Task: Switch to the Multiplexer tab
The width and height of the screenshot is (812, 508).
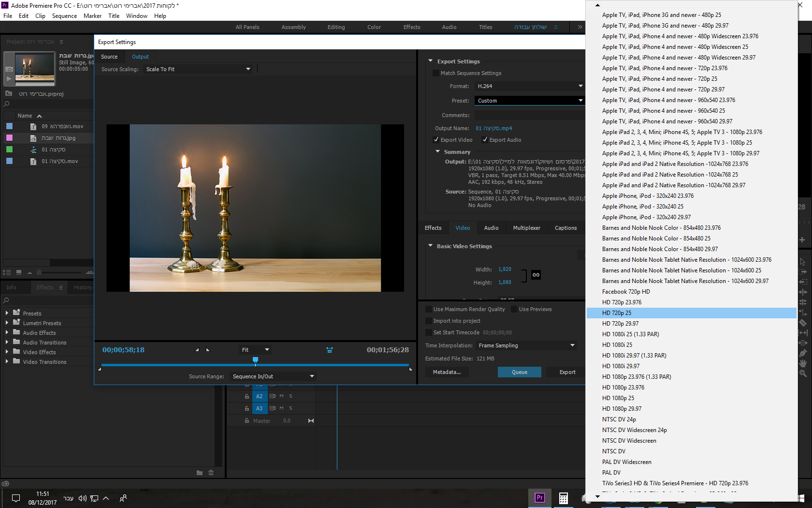Action: click(x=526, y=228)
